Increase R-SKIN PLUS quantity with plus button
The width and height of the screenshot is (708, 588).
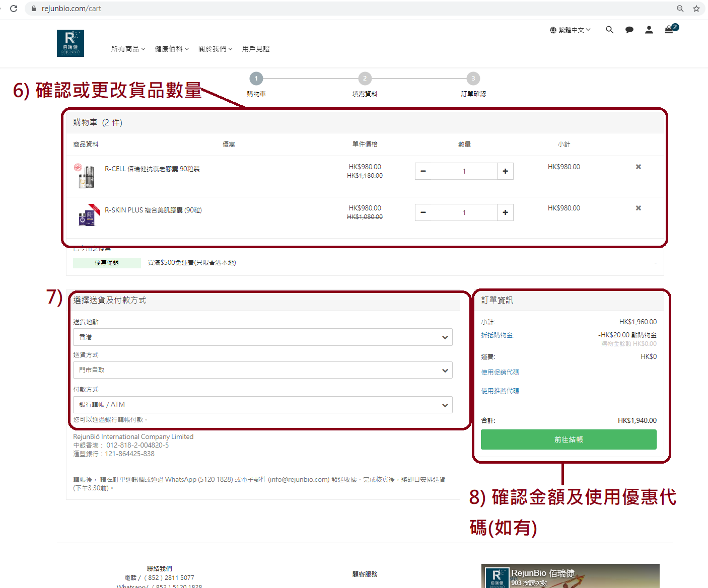tap(505, 212)
